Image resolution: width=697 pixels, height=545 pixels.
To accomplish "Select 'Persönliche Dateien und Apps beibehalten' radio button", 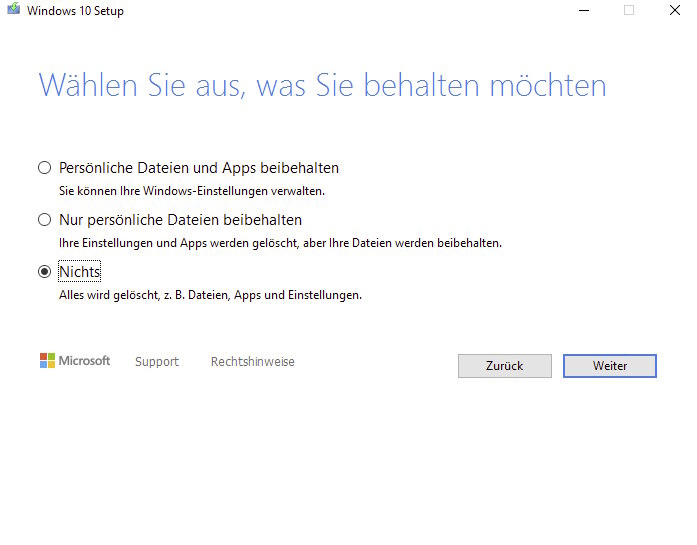I will click(44, 168).
